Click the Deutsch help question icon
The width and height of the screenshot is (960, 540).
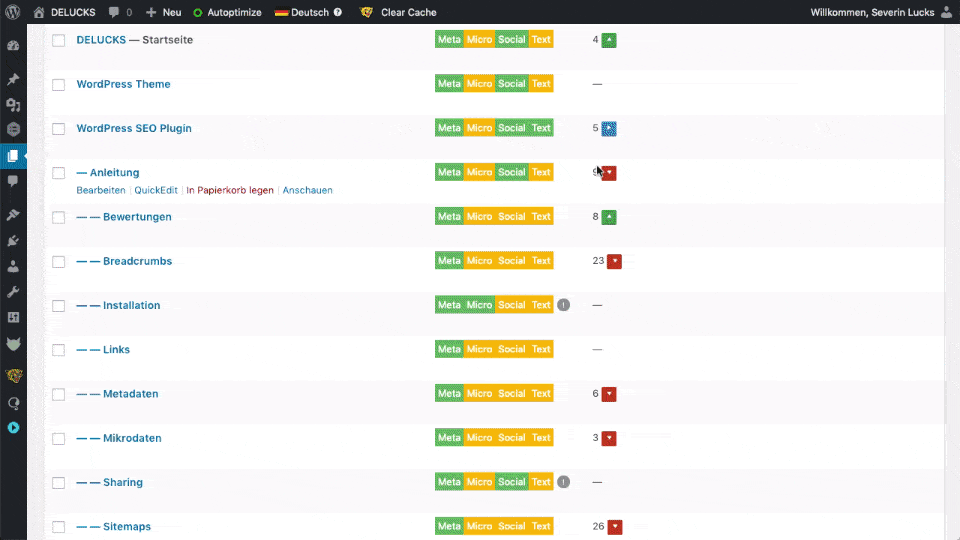pyautogui.click(x=337, y=12)
